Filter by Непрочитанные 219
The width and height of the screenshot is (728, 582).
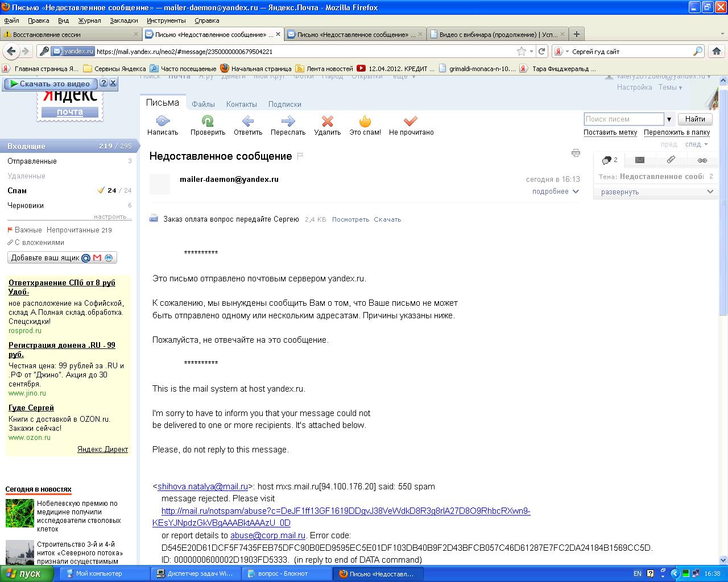pos(79,230)
